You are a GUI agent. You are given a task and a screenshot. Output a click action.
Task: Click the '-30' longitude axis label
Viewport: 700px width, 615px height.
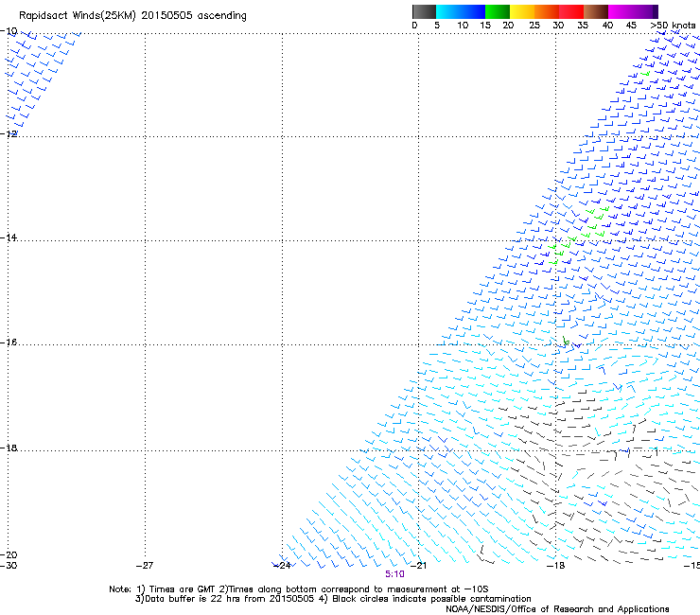pyautogui.click(x=9, y=566)
